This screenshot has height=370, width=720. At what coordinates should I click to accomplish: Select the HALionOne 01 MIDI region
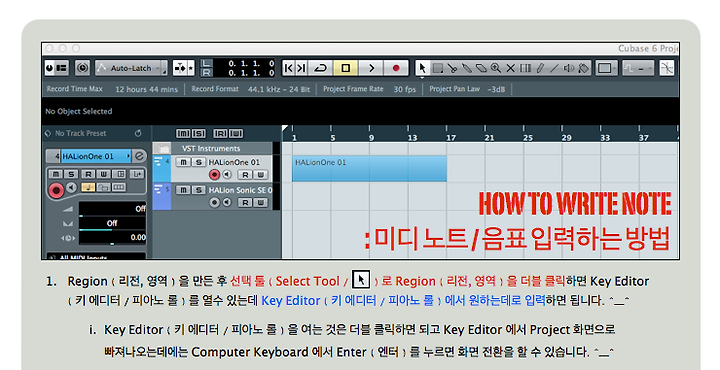point(369,168)
